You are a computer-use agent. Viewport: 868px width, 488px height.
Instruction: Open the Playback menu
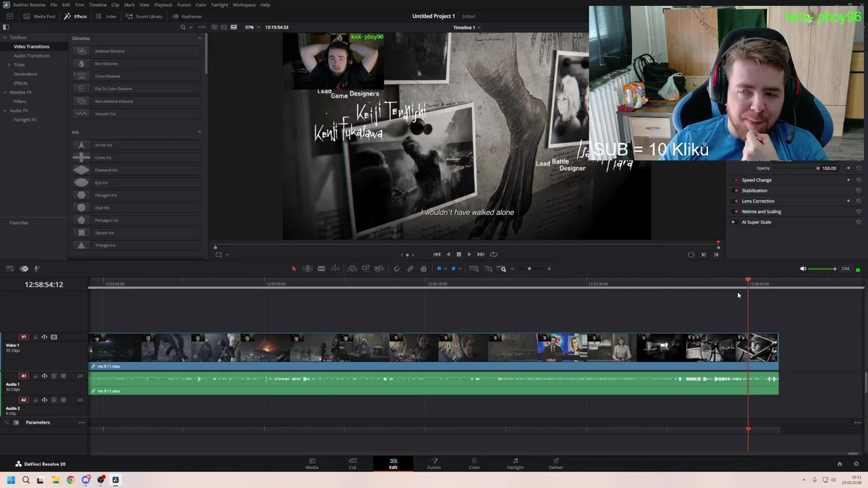pyautogui.click(x=163, y=5)
